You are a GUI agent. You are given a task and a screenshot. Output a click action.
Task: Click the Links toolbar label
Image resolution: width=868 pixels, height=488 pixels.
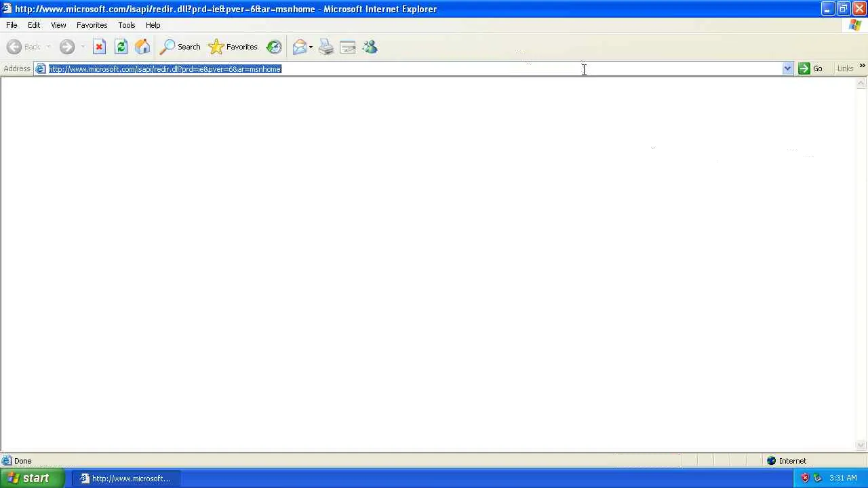point(845,69)
